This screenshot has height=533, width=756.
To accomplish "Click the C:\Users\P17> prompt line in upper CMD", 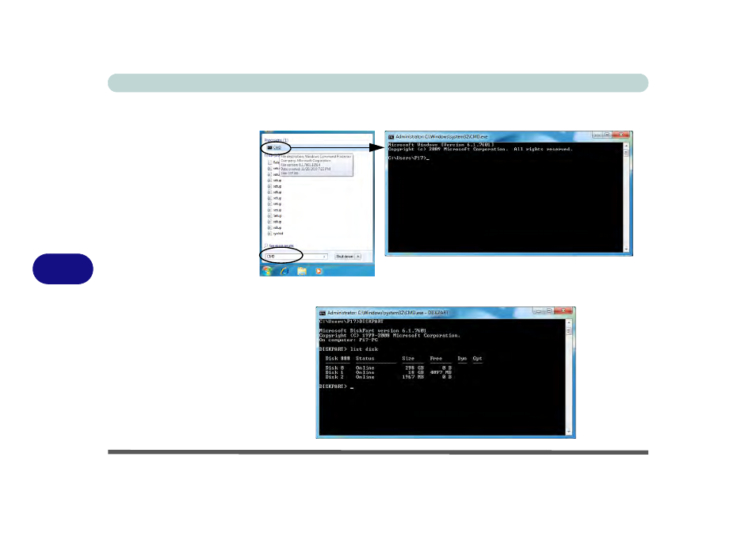I will pyautogui.click(x=408, y=158).
